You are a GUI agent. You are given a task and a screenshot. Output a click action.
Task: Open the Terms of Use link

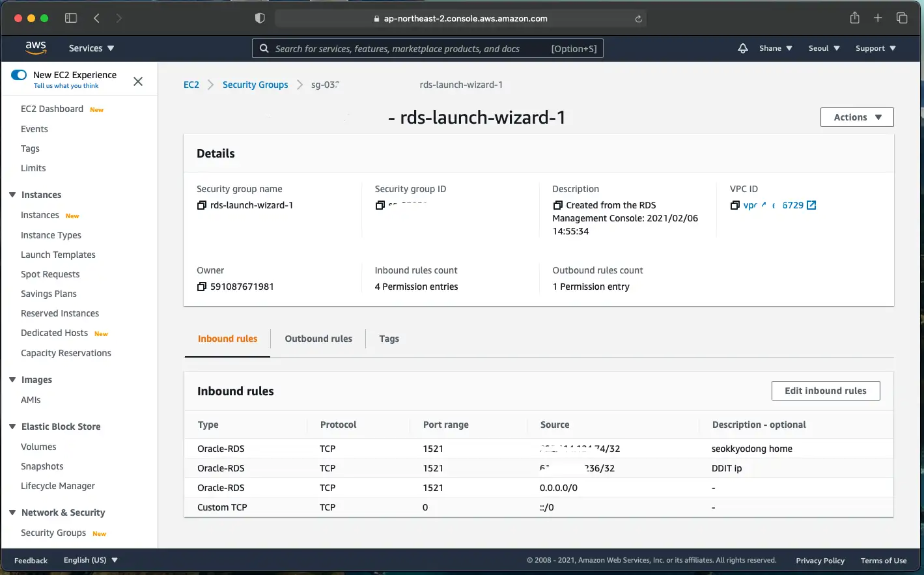884,561
